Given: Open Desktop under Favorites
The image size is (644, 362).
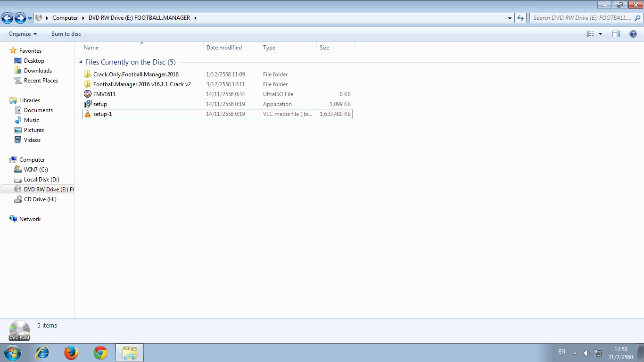Looking at the screenshot, I should pyautogui.click(x=34, y=61).
